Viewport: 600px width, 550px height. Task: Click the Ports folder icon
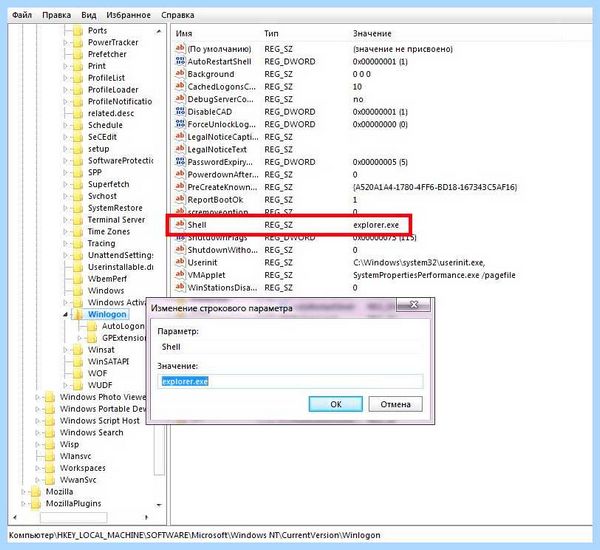(78, 31)
